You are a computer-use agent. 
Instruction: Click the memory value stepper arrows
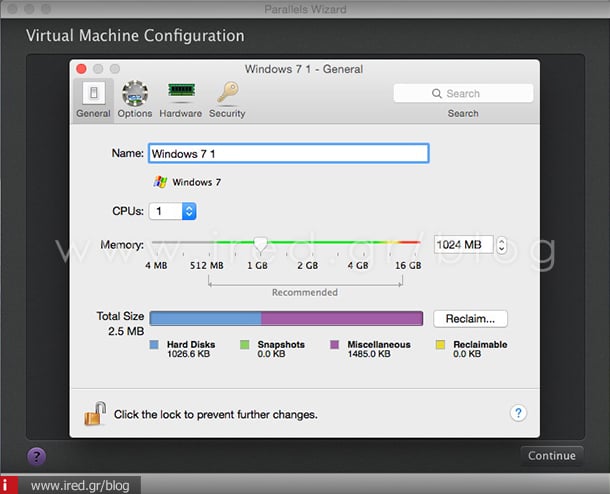click(x=501, y=245)
